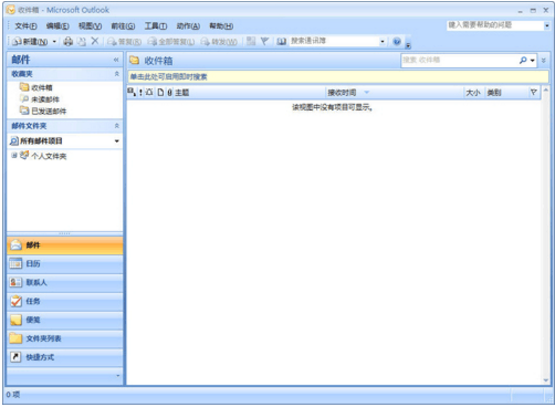Open the 快捷方式 shortcuts pane
The width and height of the screenshot is (556, 406).
[65, 357]
